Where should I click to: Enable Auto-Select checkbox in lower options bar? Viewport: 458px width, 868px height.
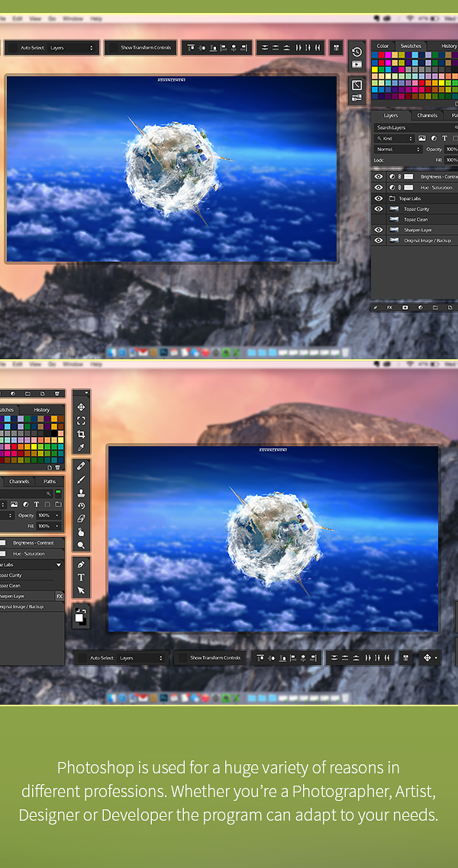[82, 658]
